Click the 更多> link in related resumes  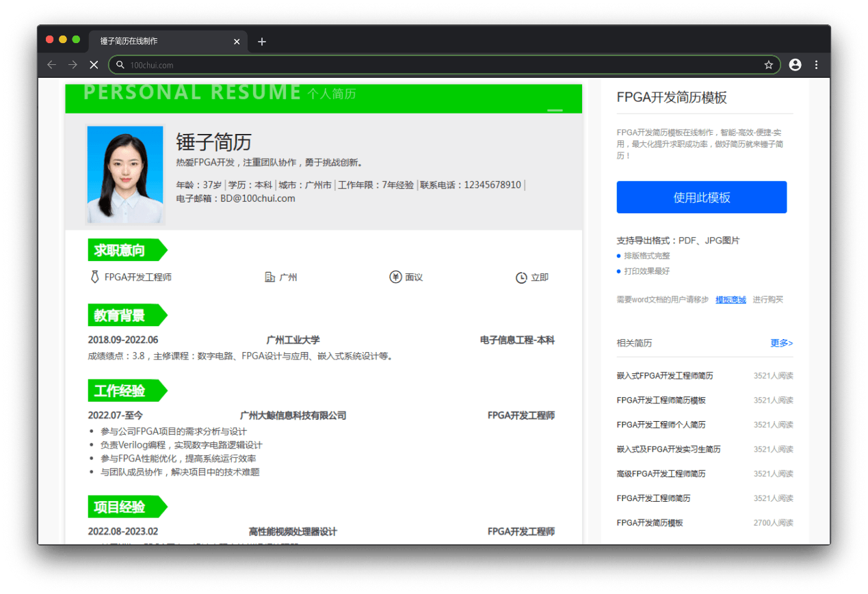(781, 343)
